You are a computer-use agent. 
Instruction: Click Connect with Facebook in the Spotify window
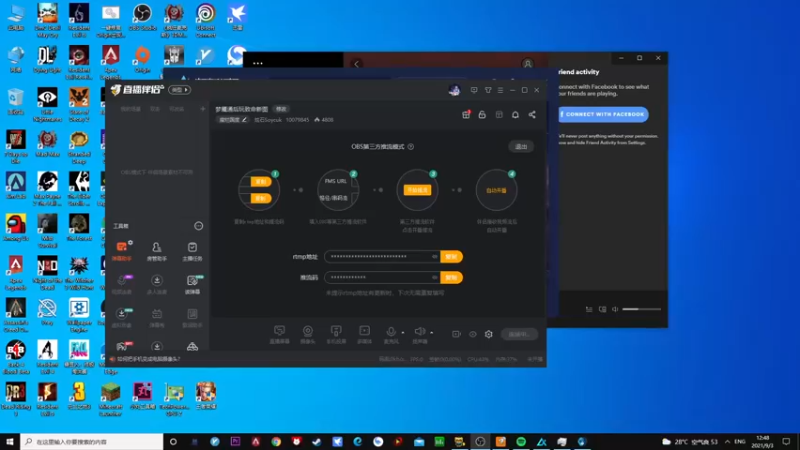tap(603, 114)
